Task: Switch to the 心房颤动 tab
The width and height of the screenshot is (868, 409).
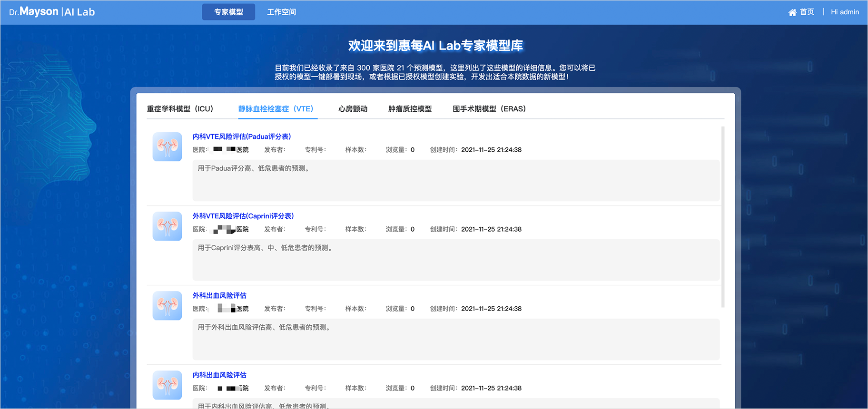Action: 353,109
